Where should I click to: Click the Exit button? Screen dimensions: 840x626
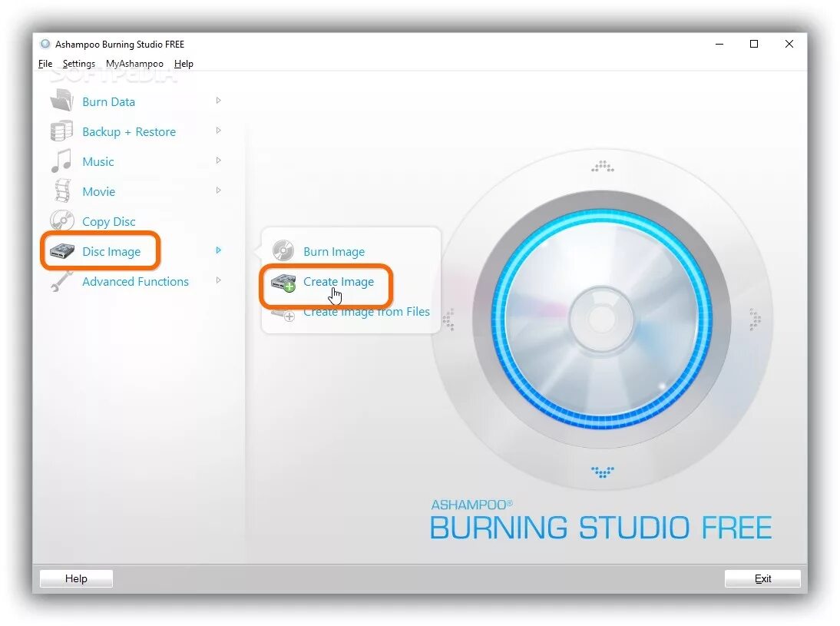(763, 578)
